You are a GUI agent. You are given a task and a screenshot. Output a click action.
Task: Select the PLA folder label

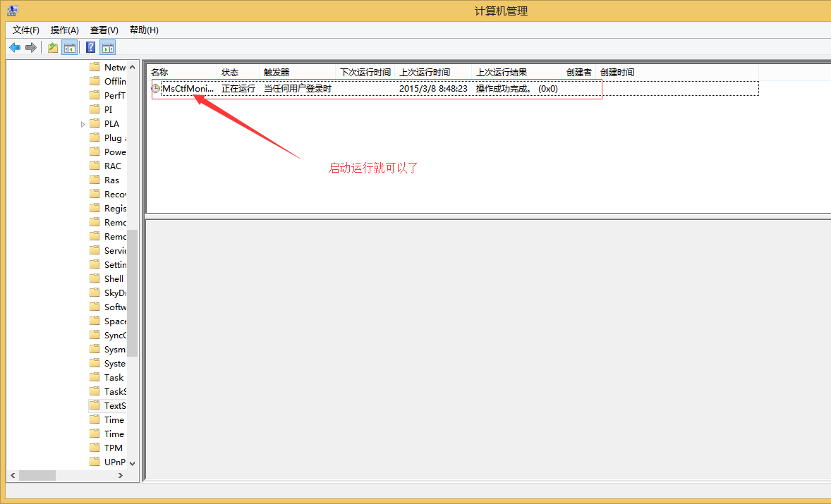[112, 123]
